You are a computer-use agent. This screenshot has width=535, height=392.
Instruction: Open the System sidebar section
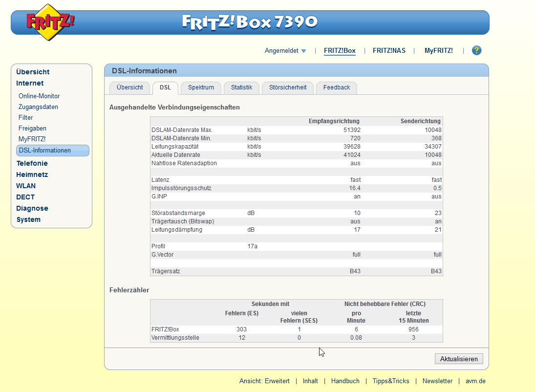28,219
